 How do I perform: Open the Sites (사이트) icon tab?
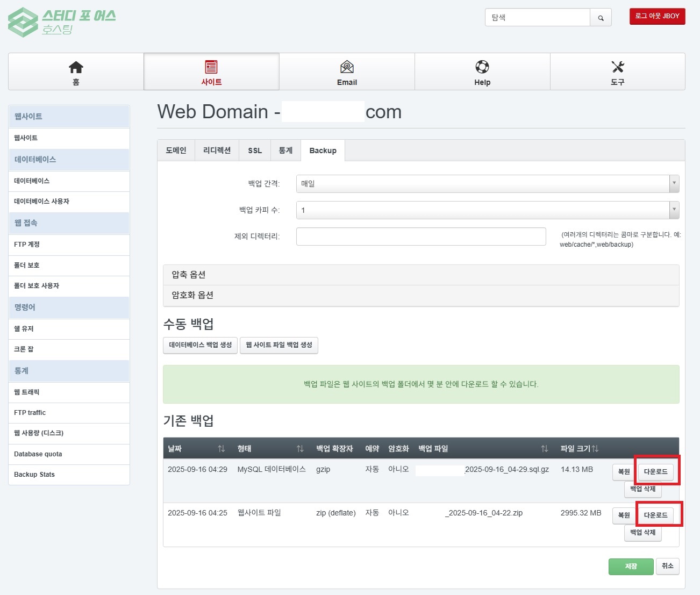pos(211,67)
